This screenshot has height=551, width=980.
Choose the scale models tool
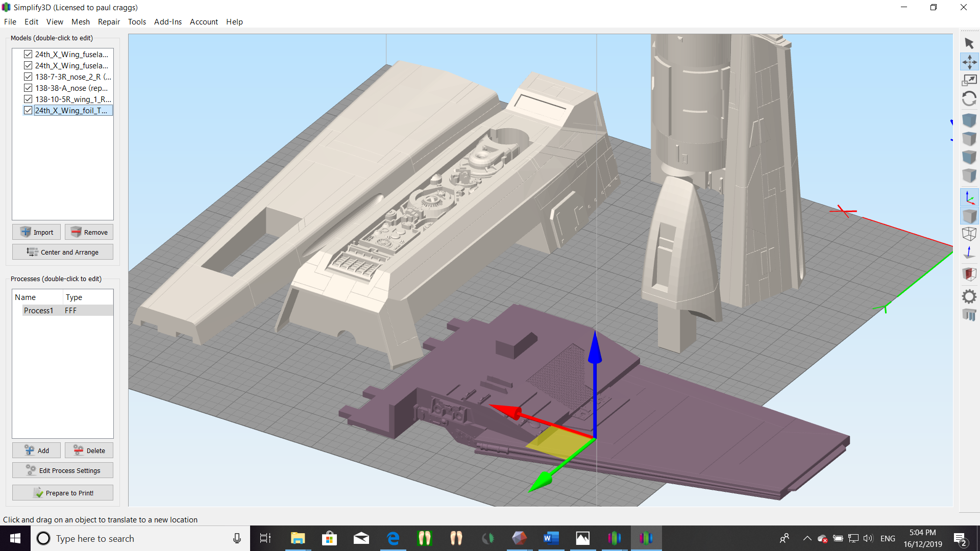[x=969, y=80]
